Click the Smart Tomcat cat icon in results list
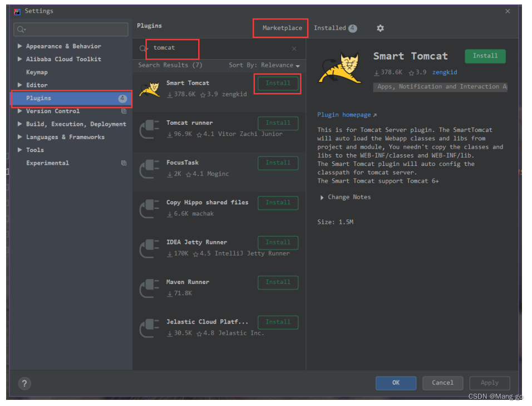532x406 pixels. click(150, 89)
